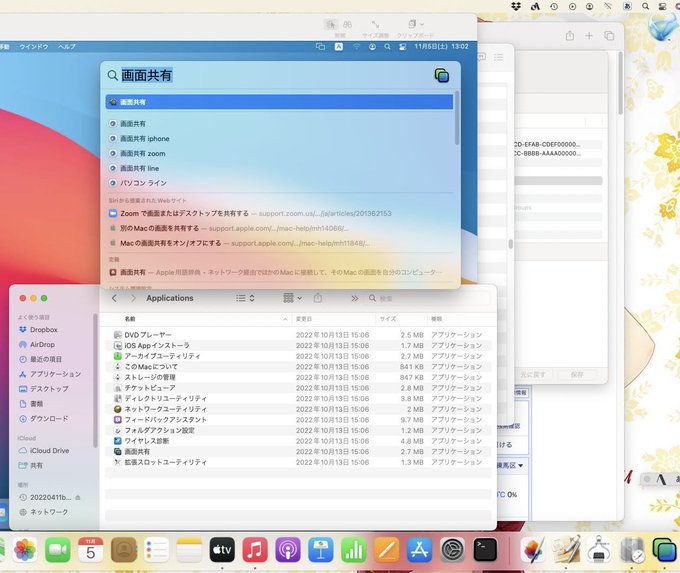Image resolution: width=680 pixels, height=573 pixels.
Task: Go forward in the Finder Applications window
Action: coord(133,298)
